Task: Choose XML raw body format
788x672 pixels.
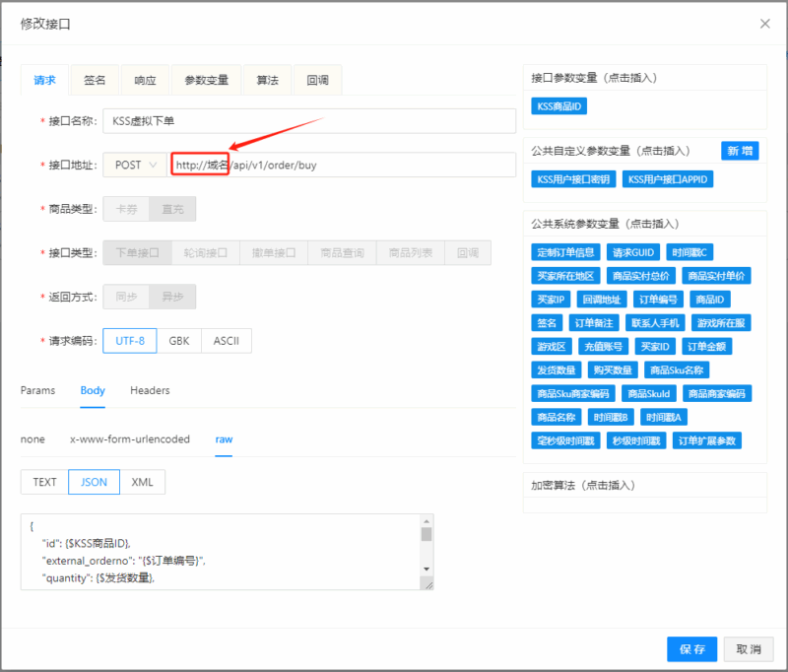Action: 143,482
